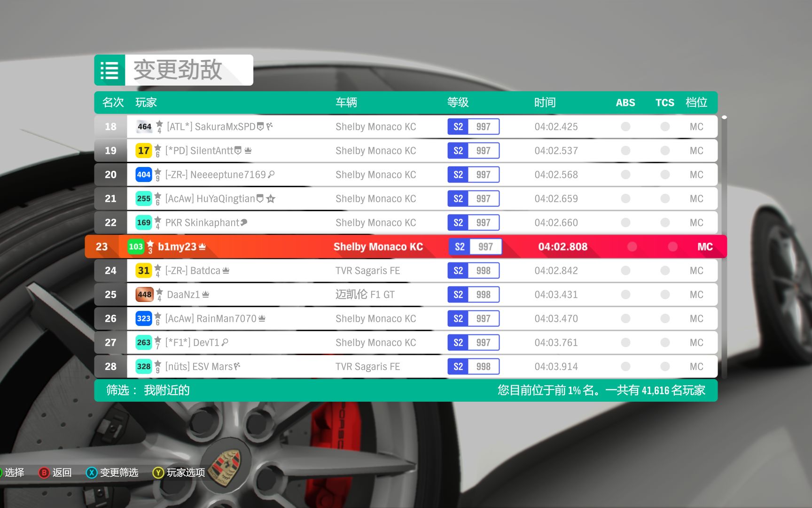
Task: Click level badge 263 of DevT1
Action: [x=144, y=342]
